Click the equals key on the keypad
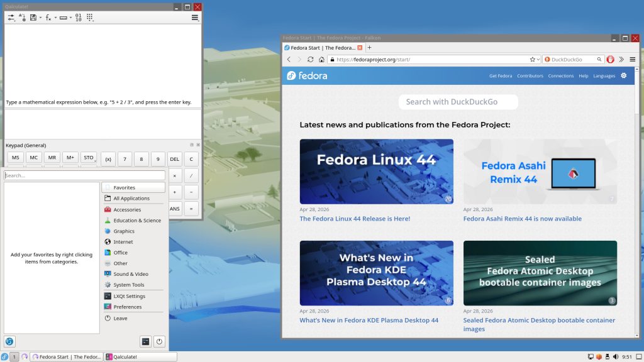Viewport: 644px width, 362px height. [191, 209]
